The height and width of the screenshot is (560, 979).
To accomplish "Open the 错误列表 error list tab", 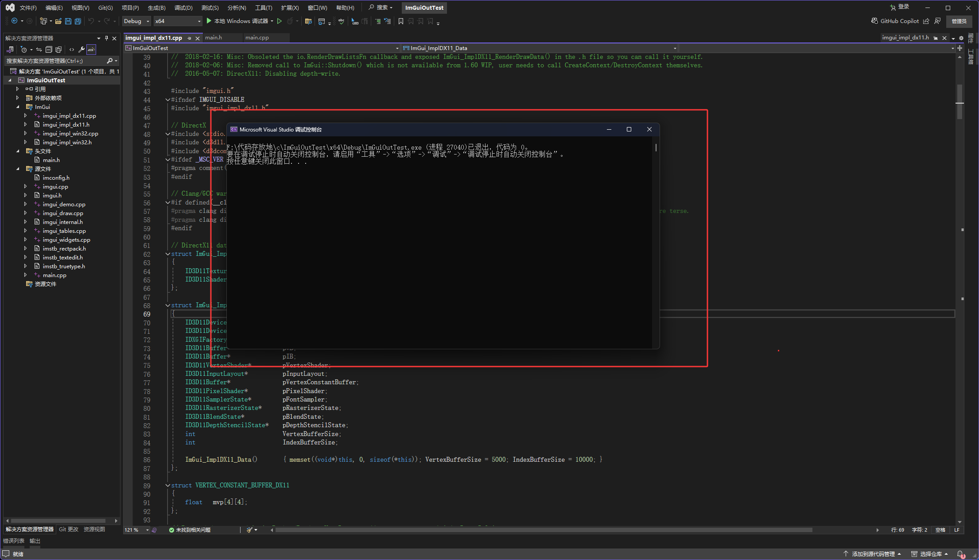I will pos(14,541).
